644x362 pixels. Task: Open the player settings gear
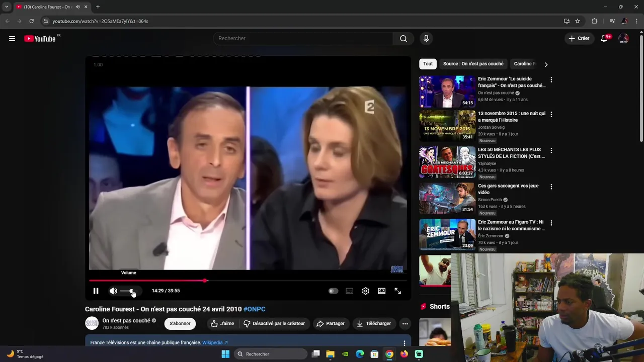pos(366,291)
